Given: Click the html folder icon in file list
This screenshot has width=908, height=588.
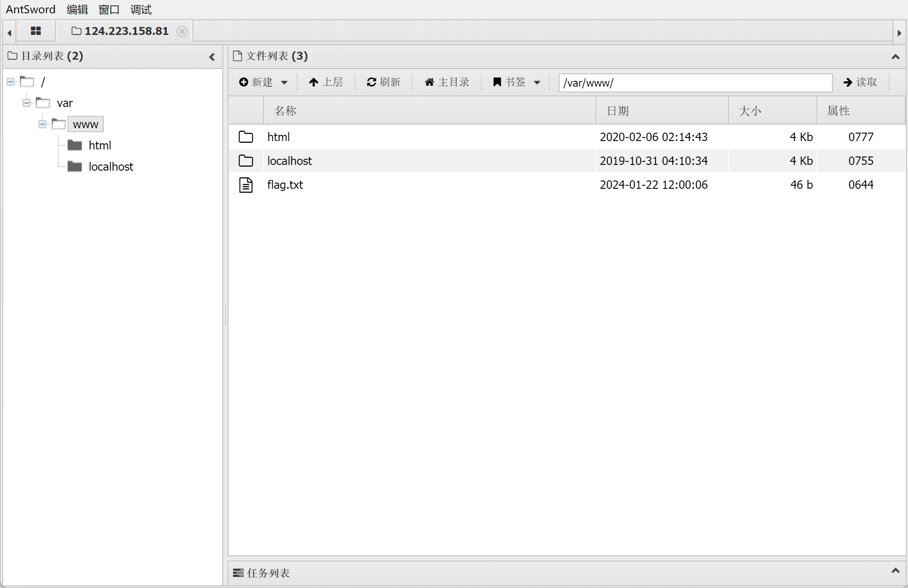Looking at the screenshot, I should (246, 137).
